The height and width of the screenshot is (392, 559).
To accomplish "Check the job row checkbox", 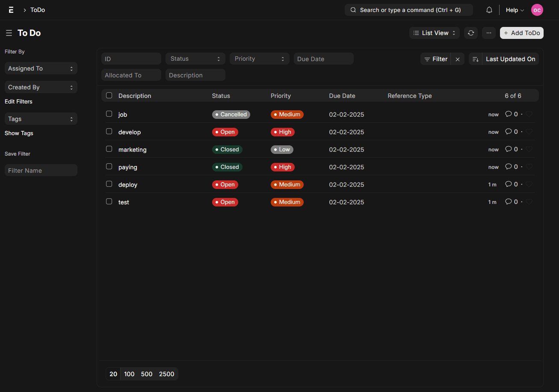I will (109, 114).
